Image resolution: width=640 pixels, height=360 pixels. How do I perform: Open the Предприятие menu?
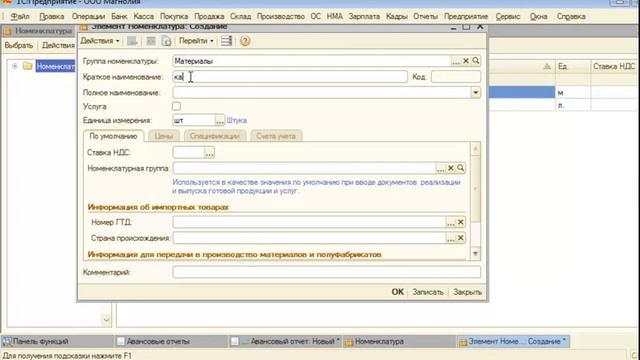tap(466, 17)
